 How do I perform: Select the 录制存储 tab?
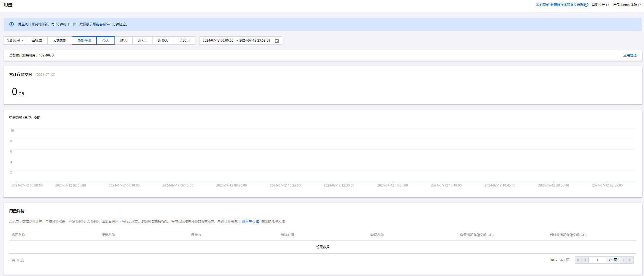tap(84, 40)
